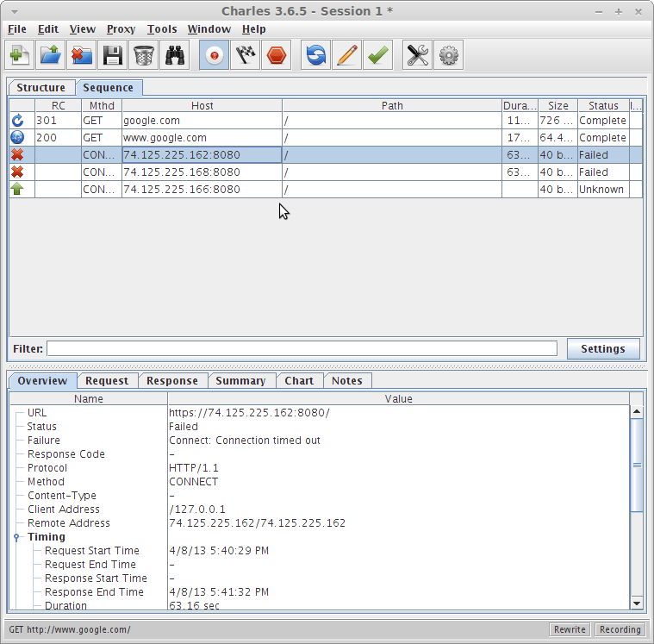The height and width of the screenshot is (644, 654).
Task: Click the overview scrollbar up arrow
Action: click(637, 412)
